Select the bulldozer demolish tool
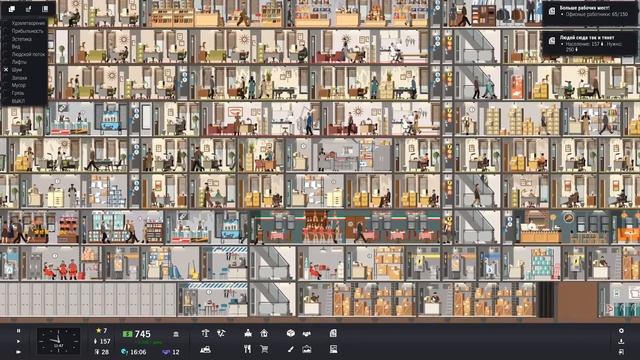640x360 pixels. [x=205, y=349]
